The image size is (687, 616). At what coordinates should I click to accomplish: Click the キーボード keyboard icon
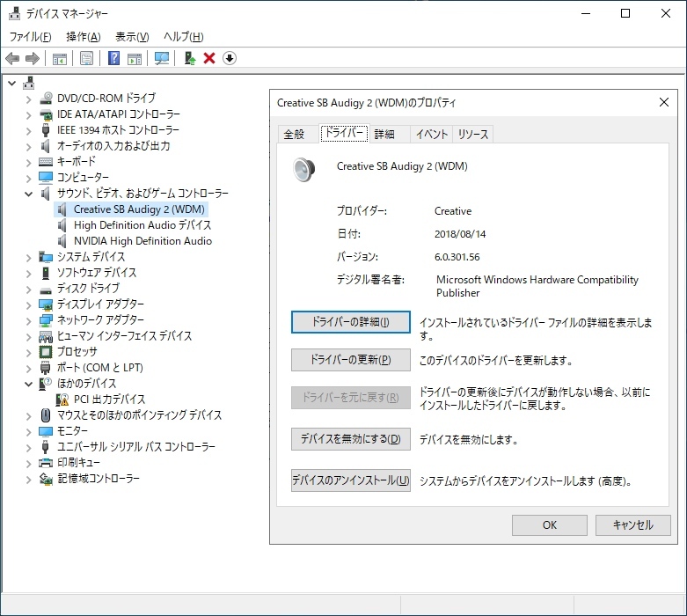46,162
